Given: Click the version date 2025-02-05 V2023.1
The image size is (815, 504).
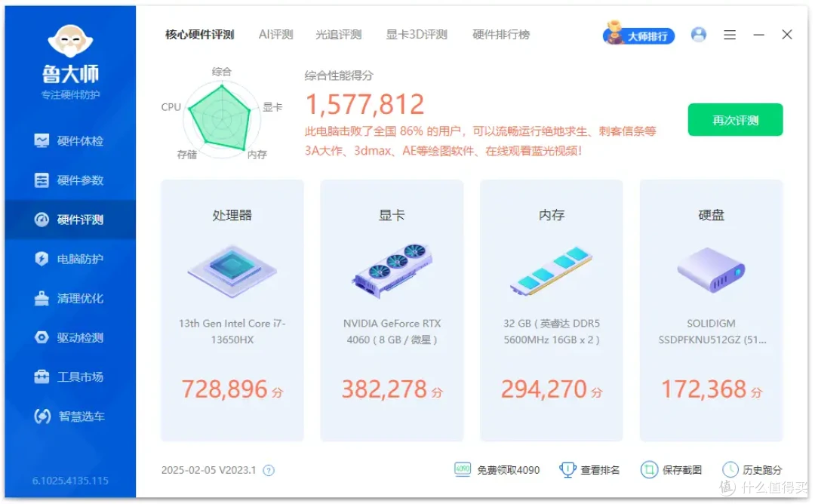Looking at the screenshot, I should click(208, 470).
